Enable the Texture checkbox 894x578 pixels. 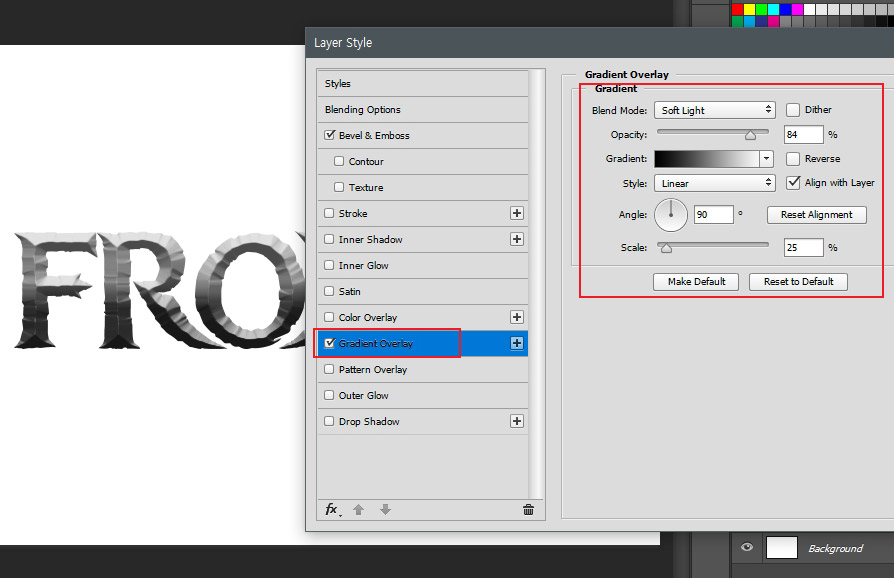point(339,187)
